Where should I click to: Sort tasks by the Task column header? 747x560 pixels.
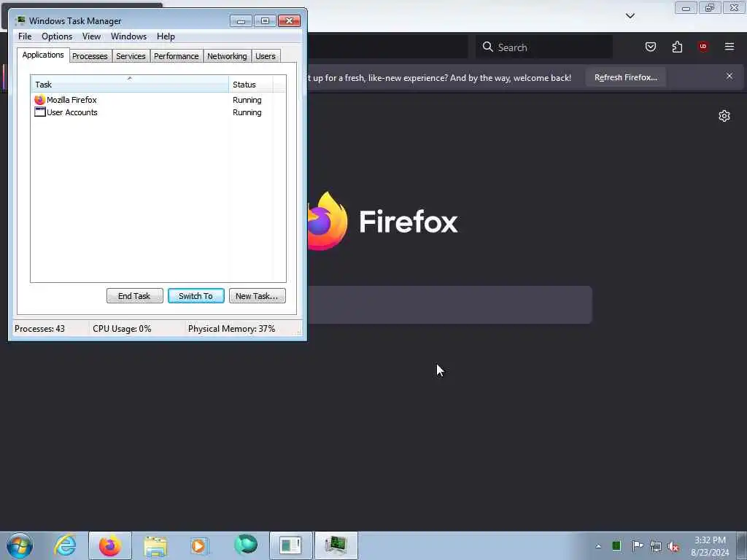click(130, 85)
